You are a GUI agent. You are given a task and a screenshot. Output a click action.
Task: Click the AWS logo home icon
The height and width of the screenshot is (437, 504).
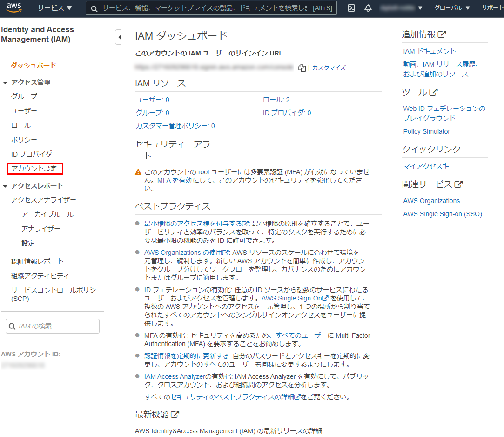pyautogui.click(x=14, y=7)
